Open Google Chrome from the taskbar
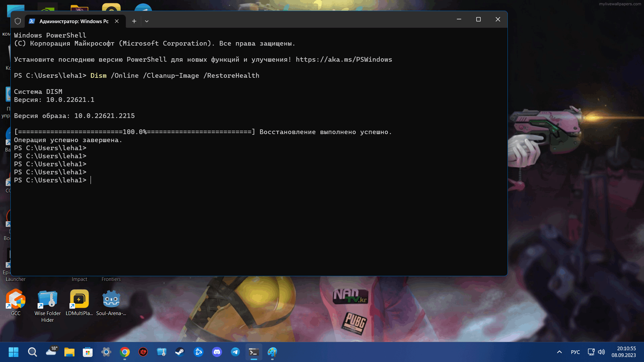The width and height of the screenshot is (644, 362). 125,352
